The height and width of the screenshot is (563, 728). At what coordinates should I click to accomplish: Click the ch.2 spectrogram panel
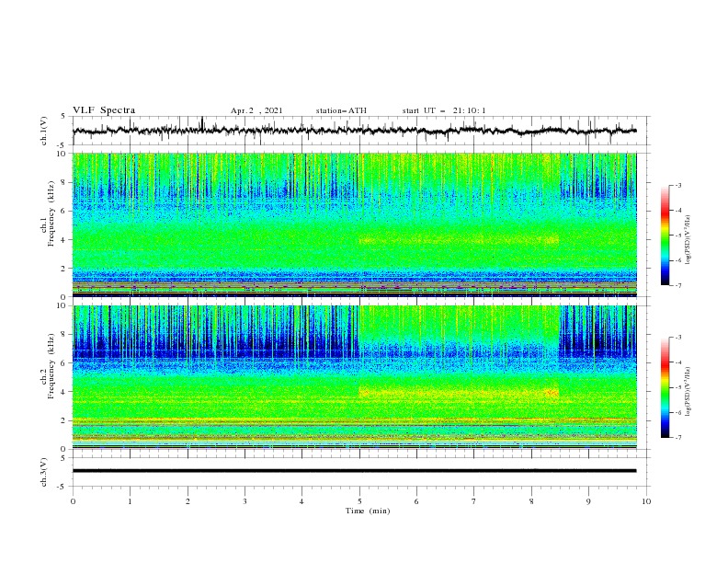click(355, 377)
